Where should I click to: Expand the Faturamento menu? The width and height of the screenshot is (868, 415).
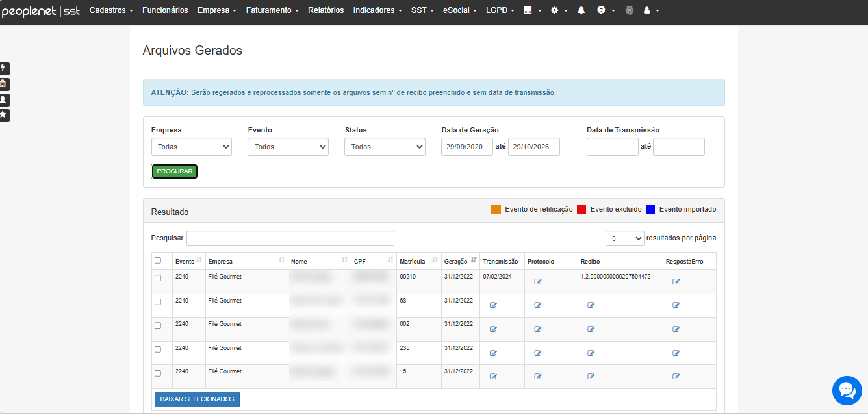click(x=273, y=10)
